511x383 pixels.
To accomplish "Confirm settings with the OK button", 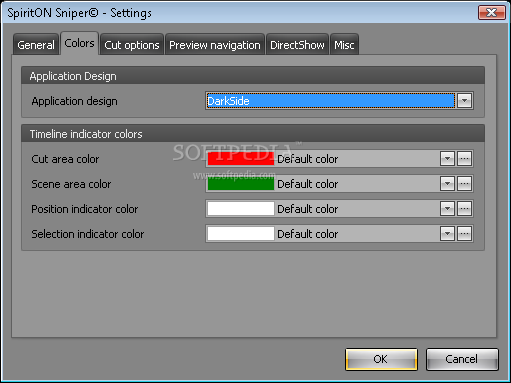I will [x=381, y=359].
